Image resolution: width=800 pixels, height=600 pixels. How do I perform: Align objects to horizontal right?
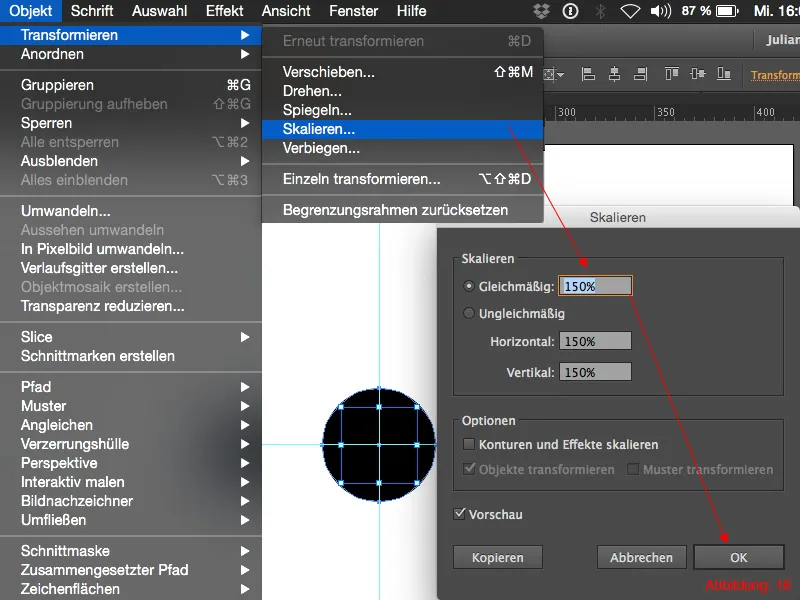click(640, 74)
